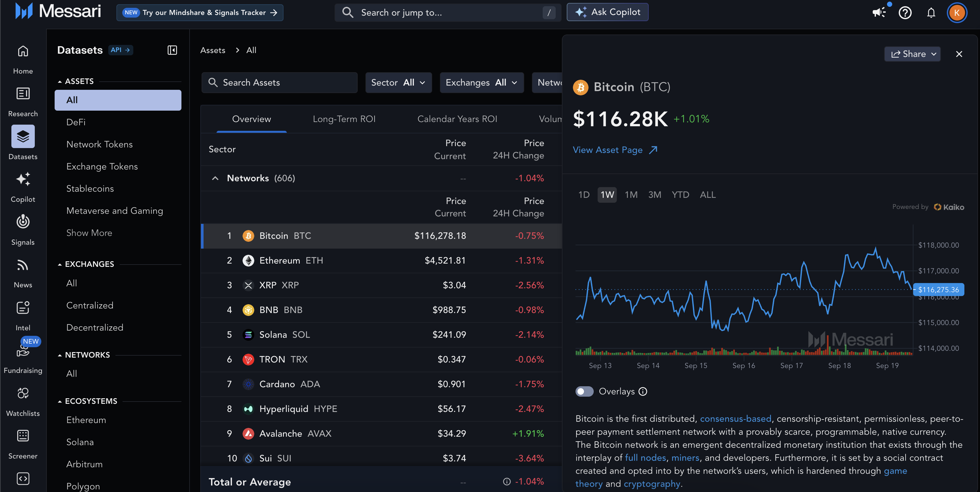Click the Messari logo
980x492 pixels.
click(x=58, y=11)
